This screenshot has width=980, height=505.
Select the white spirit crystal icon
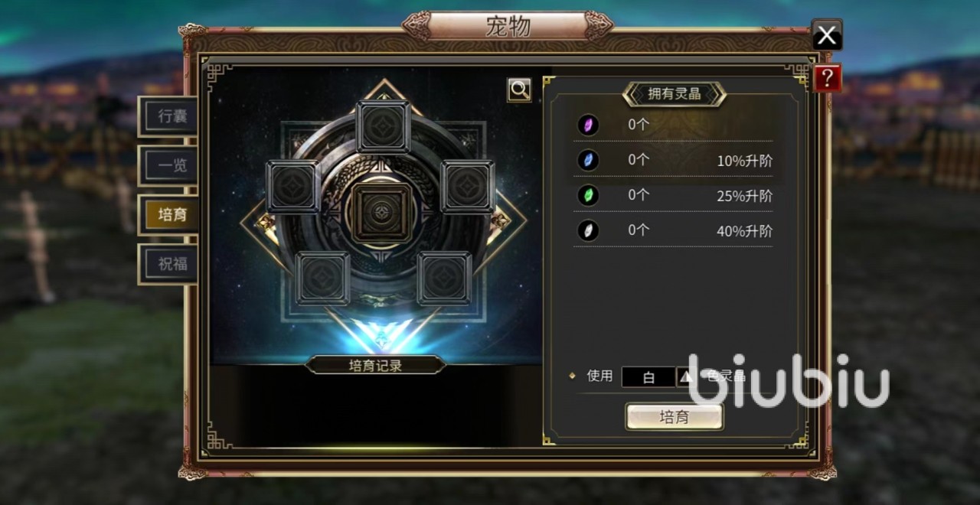click(588, 230)
